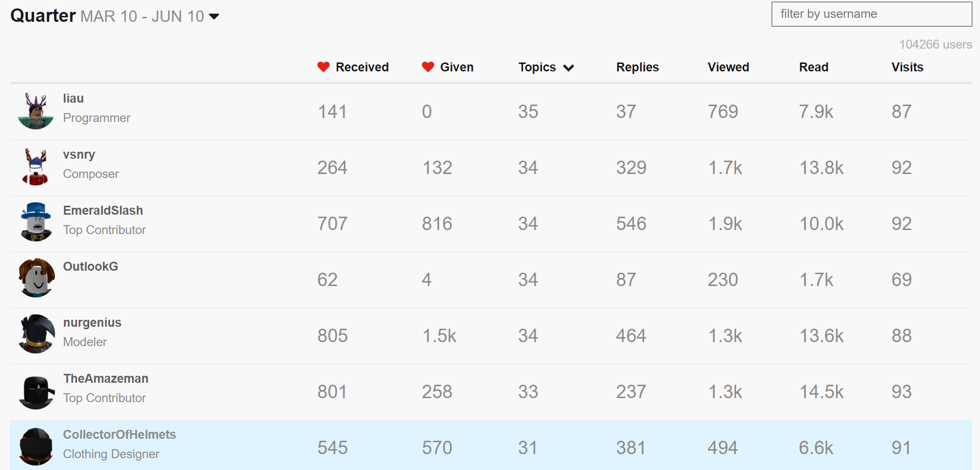This screenshot has width=980, height=470.
Task: Click the heart icon beside Given
Action: point(428,67)
